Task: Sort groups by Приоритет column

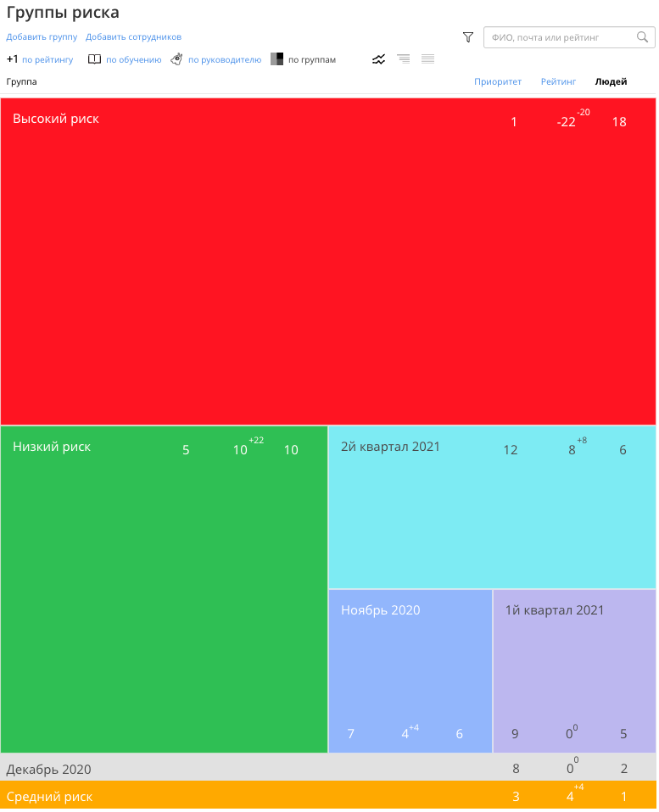Action: (x=499, y=82)
